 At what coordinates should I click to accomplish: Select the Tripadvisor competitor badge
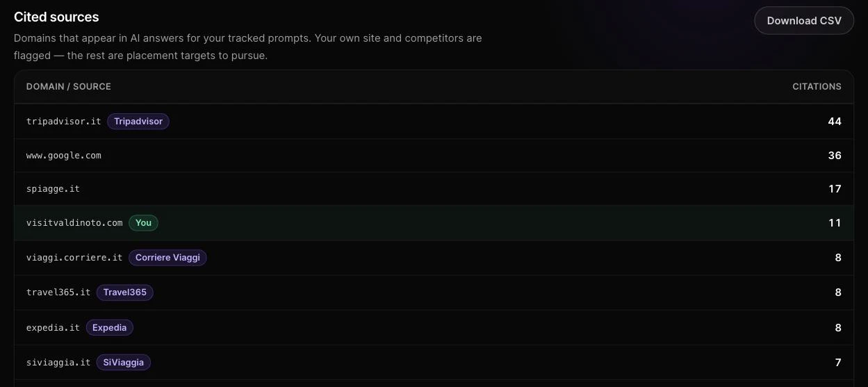[x=138, y=122]
